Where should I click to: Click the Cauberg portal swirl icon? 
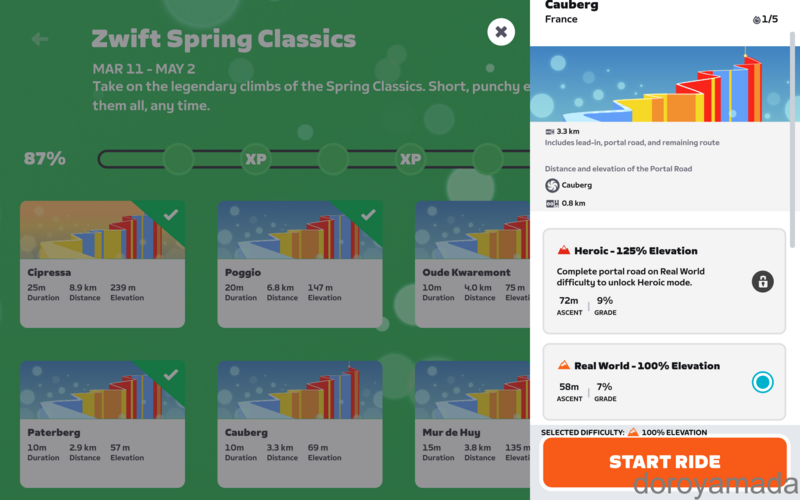[x=552, y=185]
